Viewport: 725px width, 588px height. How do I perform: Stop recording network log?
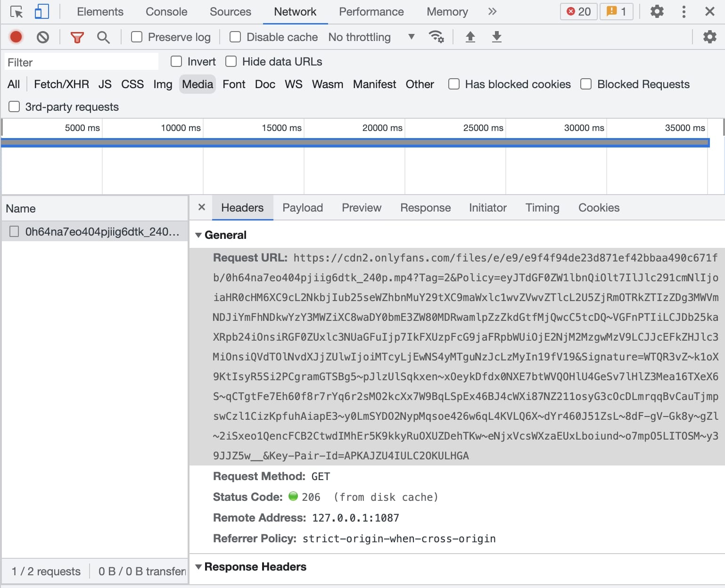click(16, 37)
